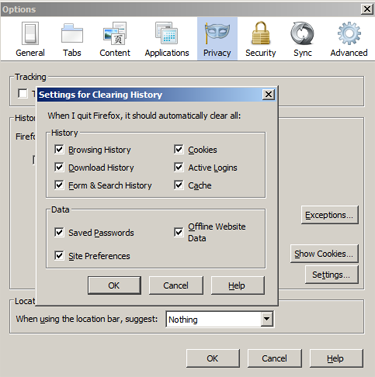Select the Privacy mask icon
This screenshot has width=375, height=377.
pyautogui.click(x=217, y=34)
